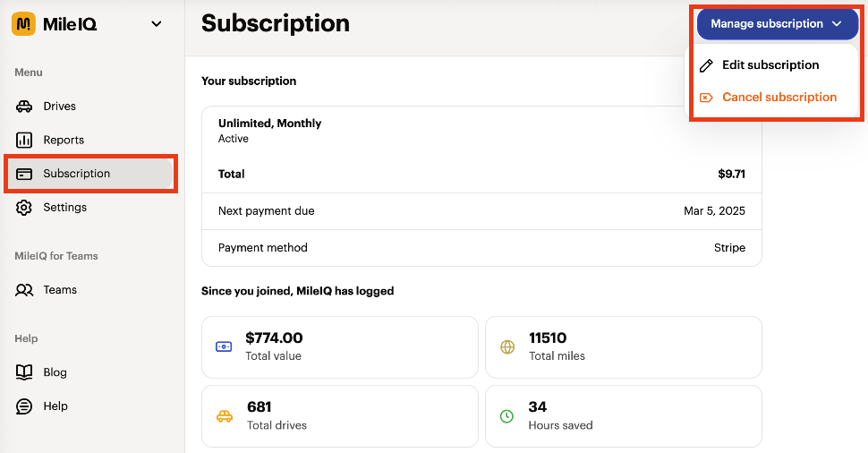
Task: Click the Settings gear icon
Action: [x=25, y=208]
